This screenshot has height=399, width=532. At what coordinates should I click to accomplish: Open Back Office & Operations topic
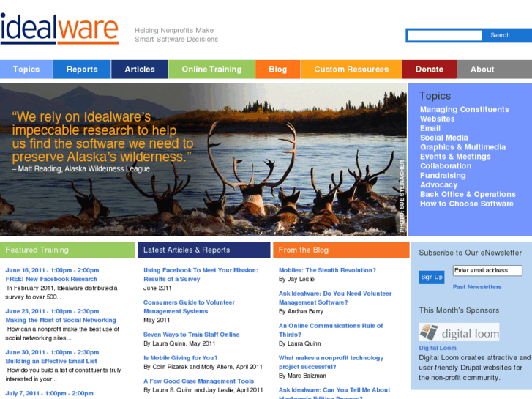click(x=468, y=194)
